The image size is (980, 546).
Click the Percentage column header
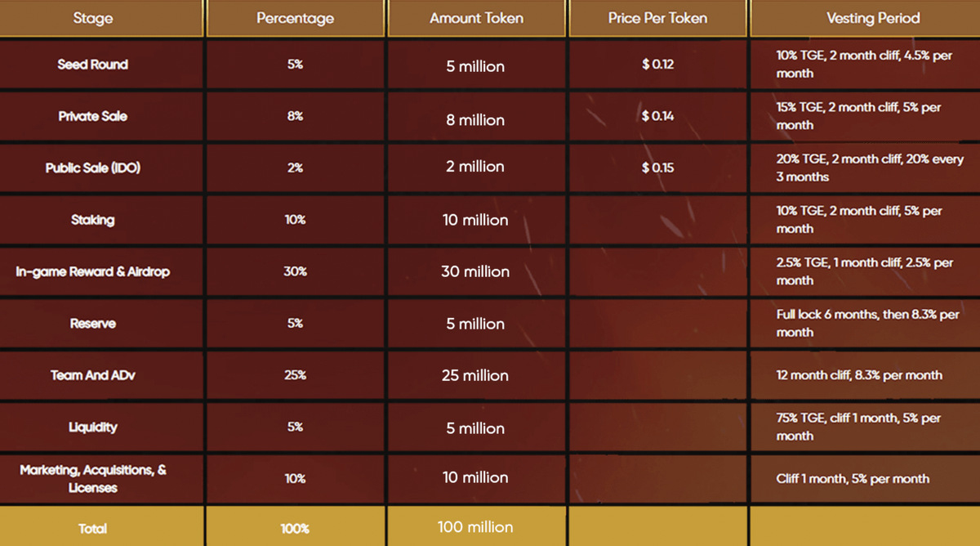pos(295,18)
